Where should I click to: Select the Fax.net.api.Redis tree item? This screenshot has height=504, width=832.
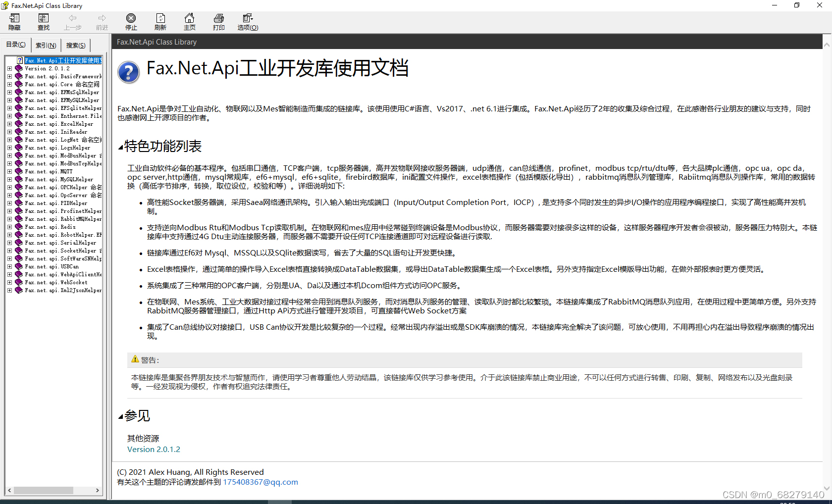pyautogui.click(x=51, y=227)
